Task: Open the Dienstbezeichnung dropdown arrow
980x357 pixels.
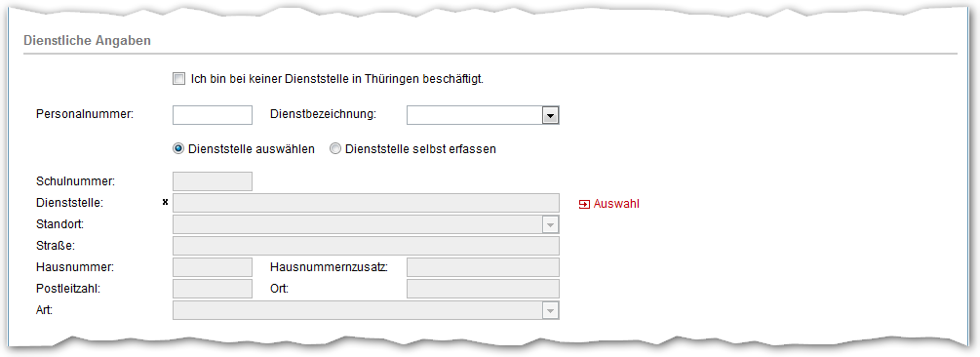Action: pyautogui.click(x=550, y=116)
